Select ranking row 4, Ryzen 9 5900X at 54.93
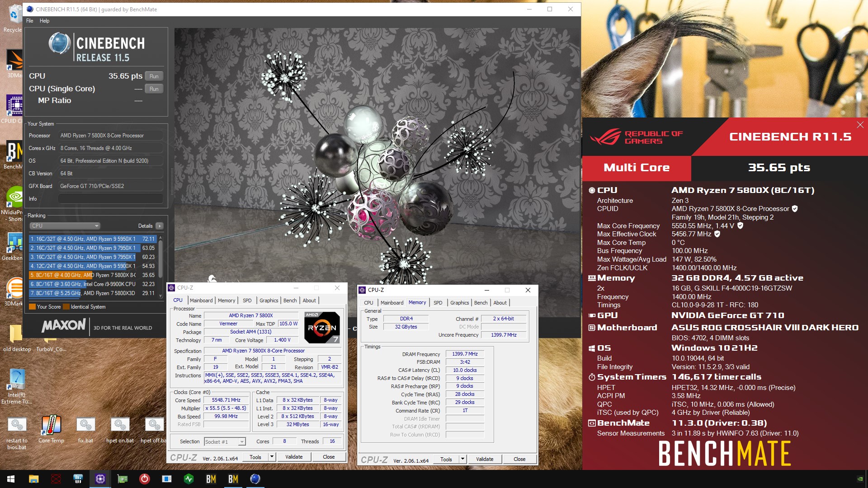This screenshot has width=868, height=488. tap(93, 266)
